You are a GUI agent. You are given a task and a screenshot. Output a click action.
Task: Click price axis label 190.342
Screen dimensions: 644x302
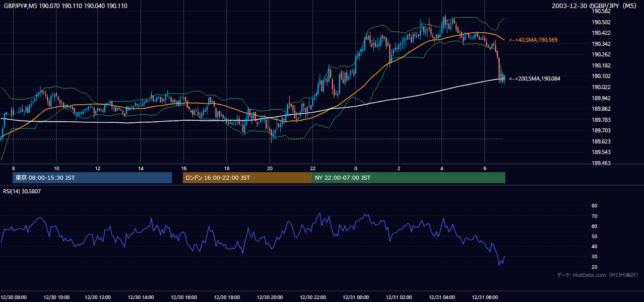click(x=601, y=44)
